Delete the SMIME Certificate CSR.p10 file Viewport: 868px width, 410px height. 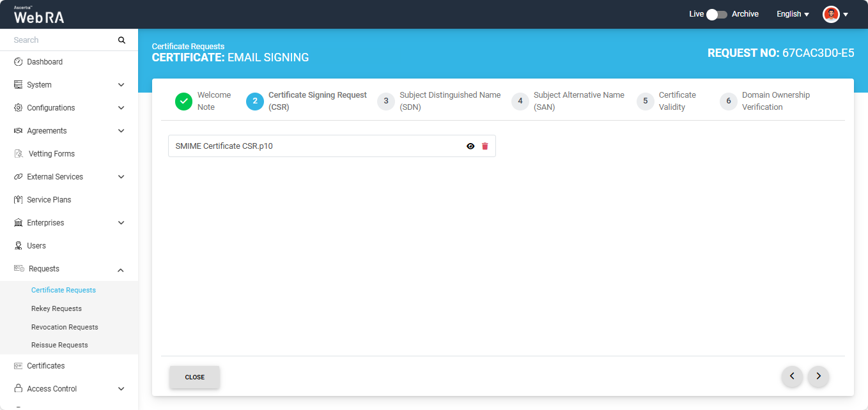coord(484,146)
